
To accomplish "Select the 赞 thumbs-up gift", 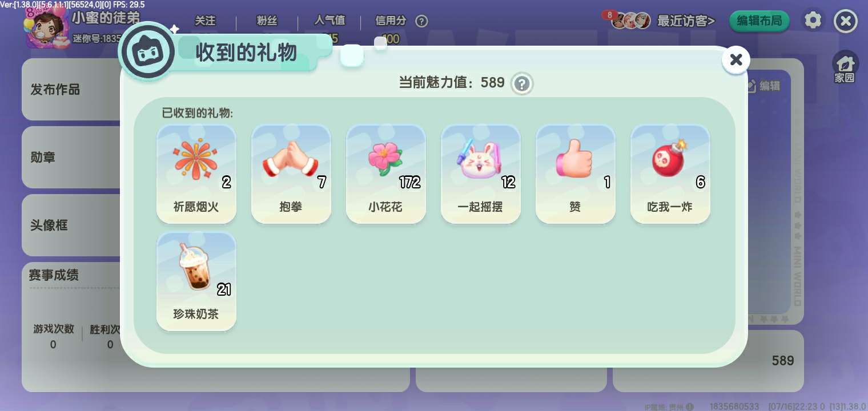I will (x=576, y=174).
